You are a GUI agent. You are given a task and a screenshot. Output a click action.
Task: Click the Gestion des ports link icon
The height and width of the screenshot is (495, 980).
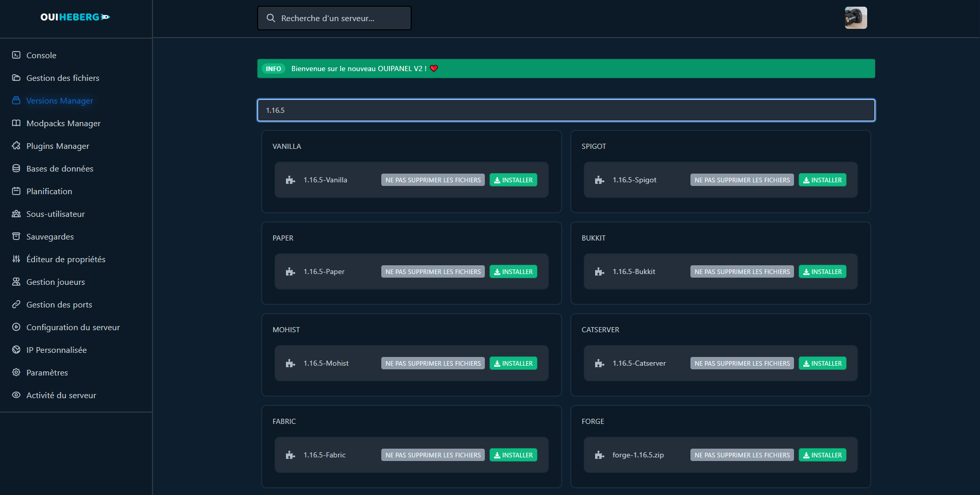tap(16, 304)
